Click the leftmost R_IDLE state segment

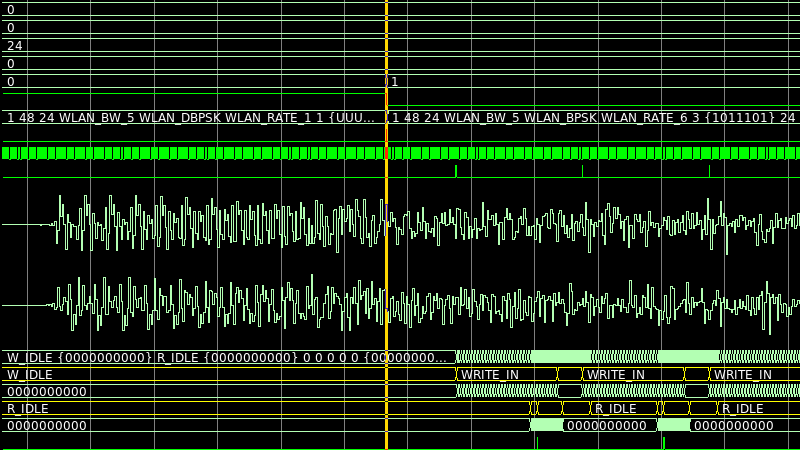coord(28,408)
